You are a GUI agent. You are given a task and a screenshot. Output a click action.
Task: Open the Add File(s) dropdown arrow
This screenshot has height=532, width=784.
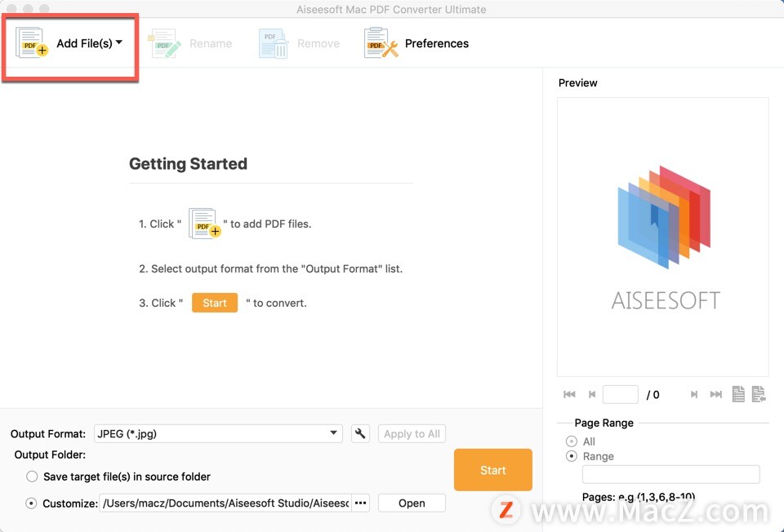(x=119, y=42)
